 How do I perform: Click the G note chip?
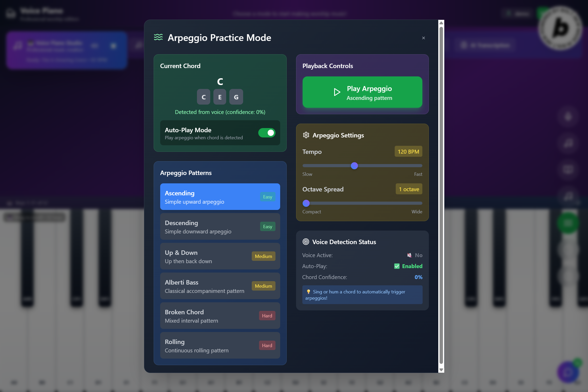(x=236, y=97)
